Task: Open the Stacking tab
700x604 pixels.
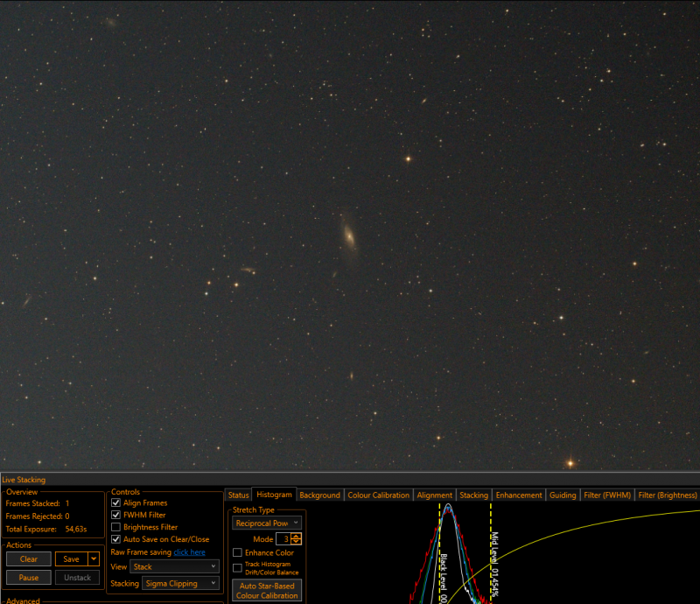Action: point(473,495)
